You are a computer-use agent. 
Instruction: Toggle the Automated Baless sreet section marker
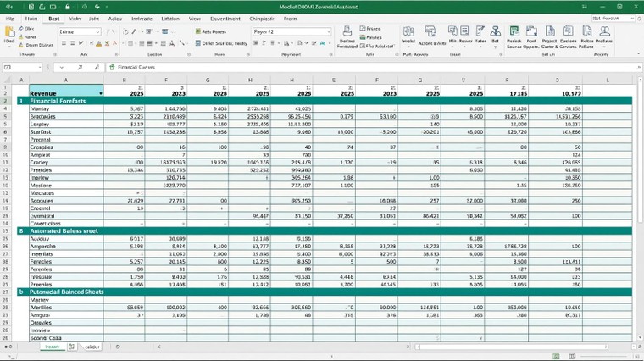point(21,230)
